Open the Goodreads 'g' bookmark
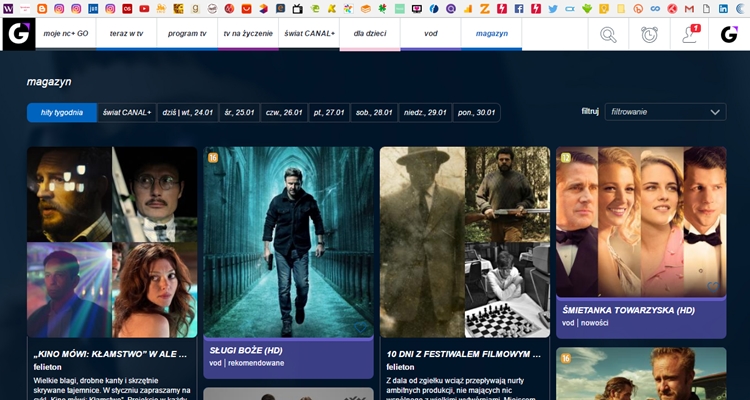Image resolution: width=750 pixels, height=400 pixels. click(195, 8)
